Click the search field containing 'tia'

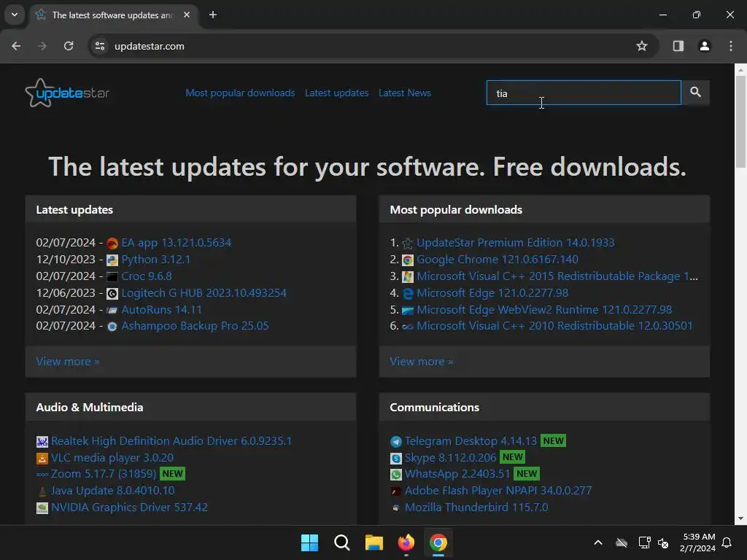[x=584, y=93]
